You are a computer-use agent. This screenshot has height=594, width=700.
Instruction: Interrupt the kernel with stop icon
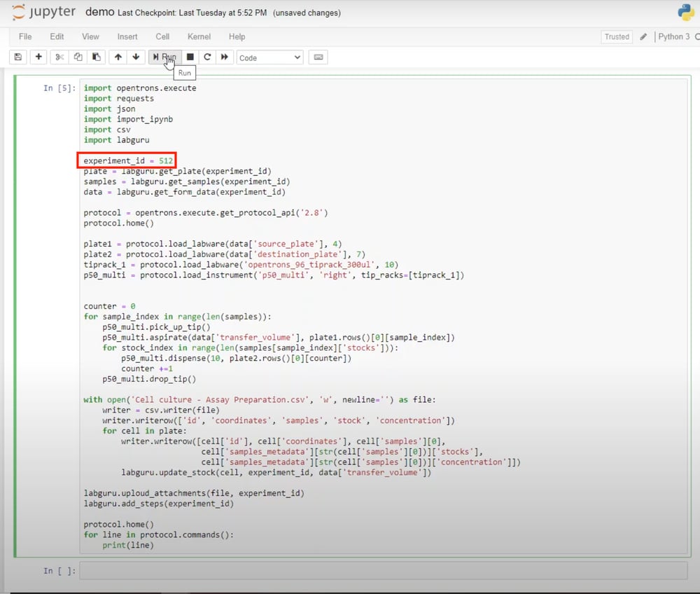click(190, 57)
